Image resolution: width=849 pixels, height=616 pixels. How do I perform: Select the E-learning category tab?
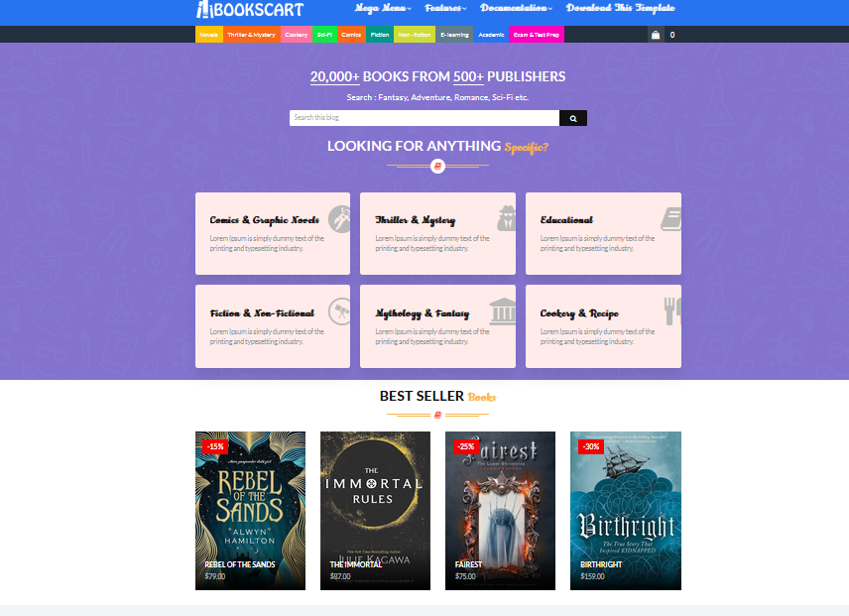click(454, 34)
